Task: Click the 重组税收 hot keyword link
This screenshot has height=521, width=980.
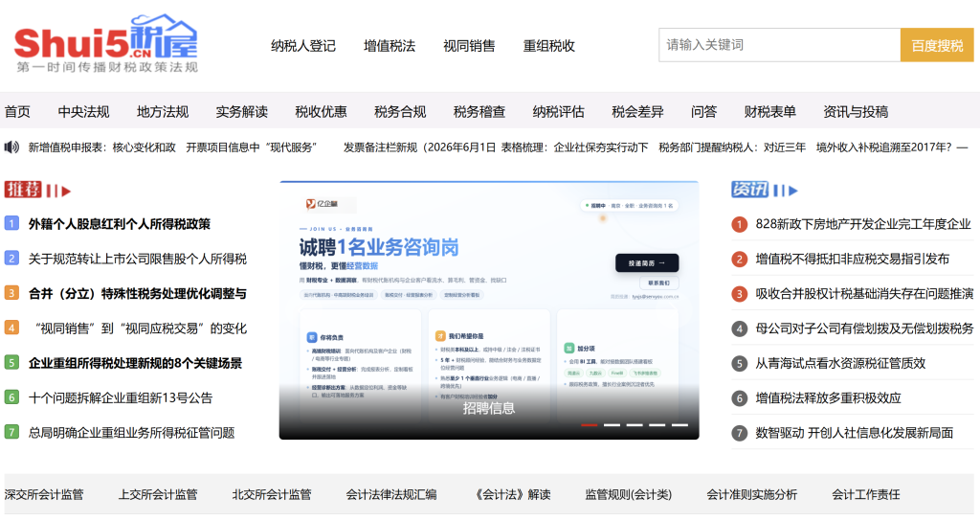Action: tap(548, 46)
